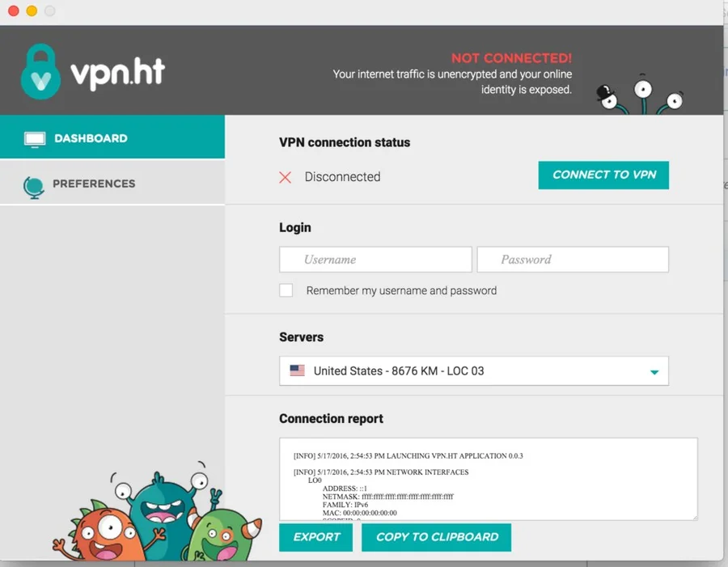
Task: Click the Servers section heading
Action: click(302, 336)
